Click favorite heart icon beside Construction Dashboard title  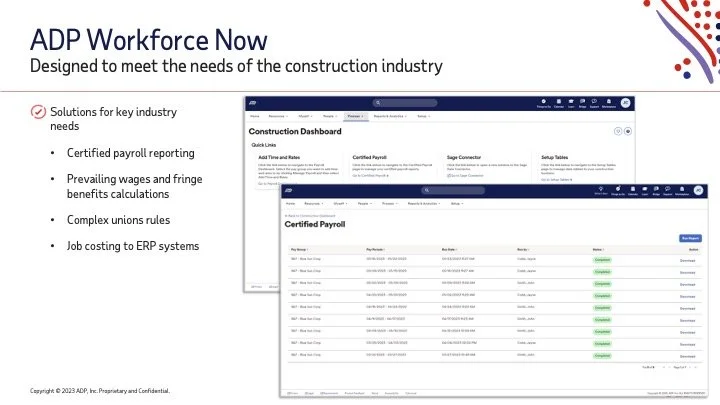tap(618, 131)
